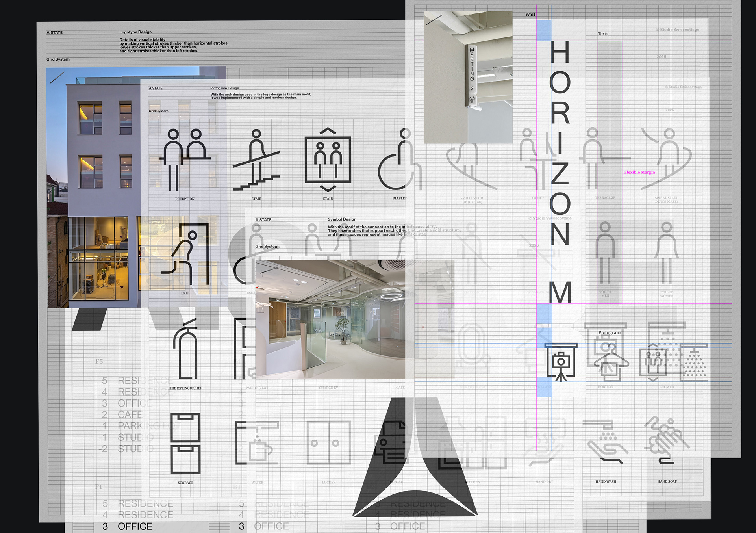Select the EXIT running person pictogram
Viewport: 756px width, 533px height.
[x=185, y=254]
